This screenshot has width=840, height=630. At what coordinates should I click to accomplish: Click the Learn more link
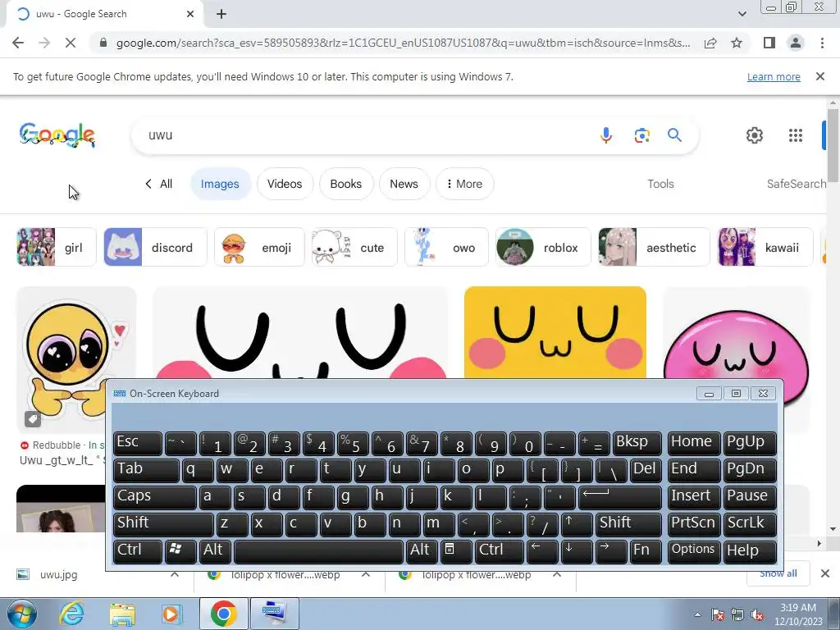coord(774,76)
